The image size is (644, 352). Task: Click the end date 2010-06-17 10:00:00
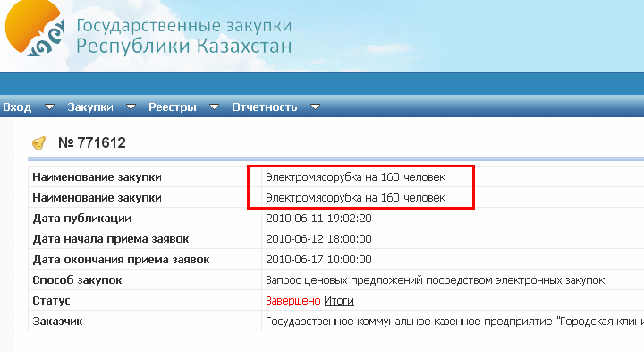tap(318, 260)
